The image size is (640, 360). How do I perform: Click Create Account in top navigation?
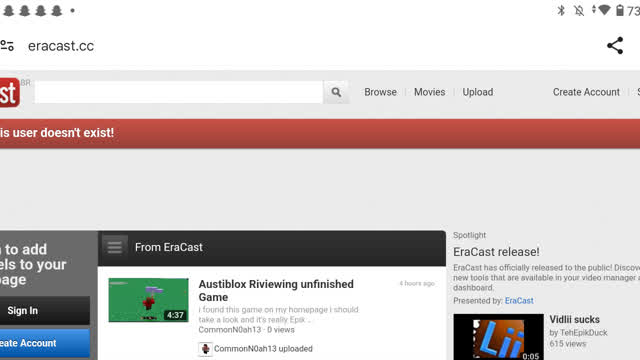point(586,92)
